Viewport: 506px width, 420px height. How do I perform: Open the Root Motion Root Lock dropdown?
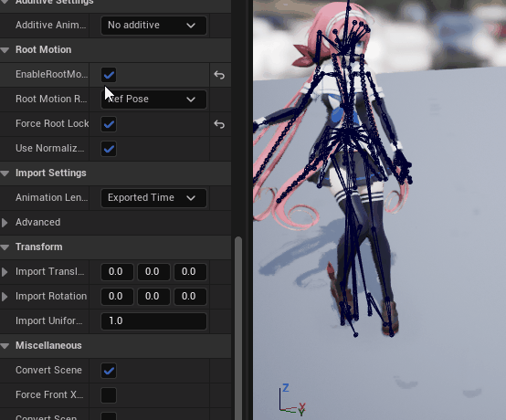tap(153, 99)
